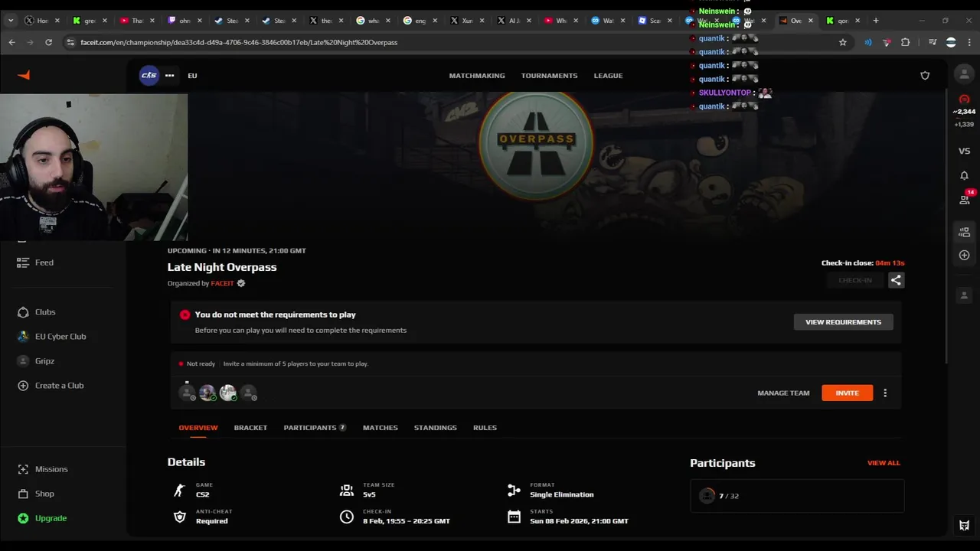Open the CS2 game selector icon
This screenshot has height=551, width=980.
[149, 75]
